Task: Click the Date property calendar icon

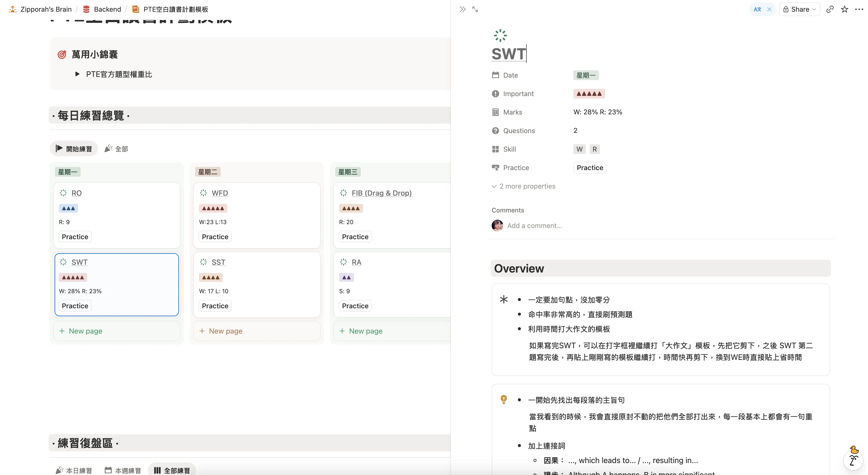Action: (x=495, y=75)
